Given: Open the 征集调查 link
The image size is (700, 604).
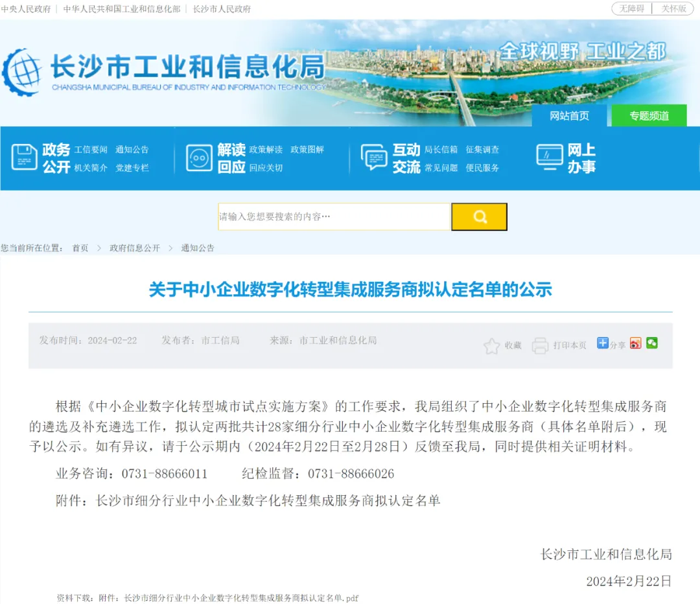Looking at the screenshot, I should 482,150.
